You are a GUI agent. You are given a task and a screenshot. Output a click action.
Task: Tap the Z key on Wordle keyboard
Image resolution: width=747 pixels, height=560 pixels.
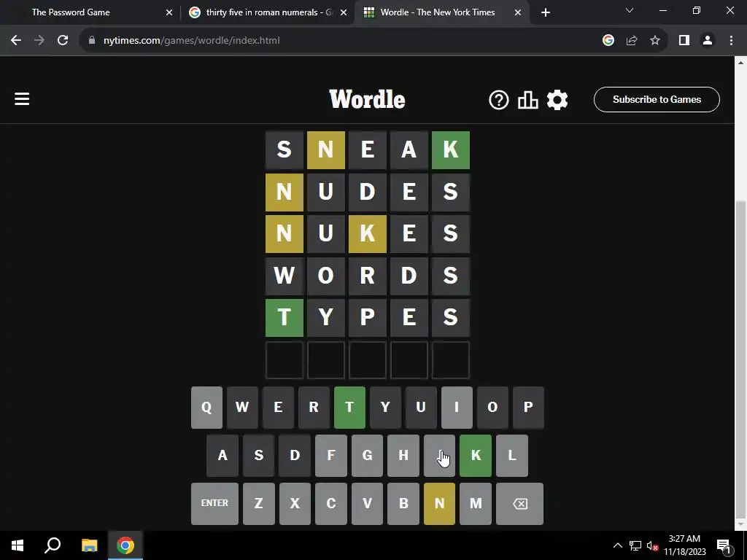259,503
